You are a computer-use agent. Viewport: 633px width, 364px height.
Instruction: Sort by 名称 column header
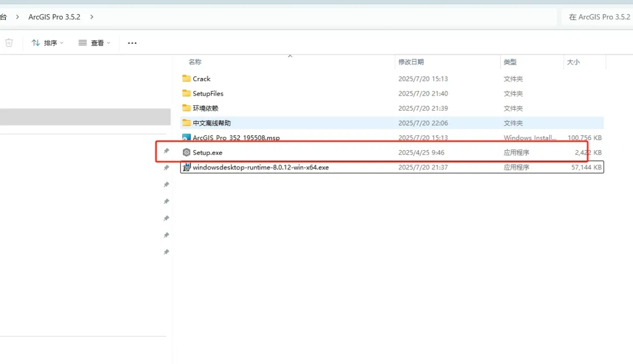click(x=195, y=62)
